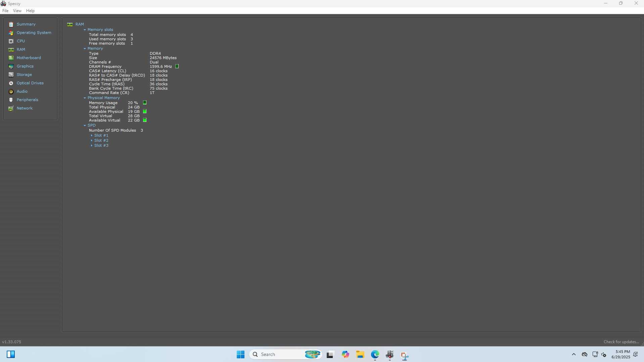Click the Available Physical green indicator
This screenshot has width=644, height=362.
145,111
